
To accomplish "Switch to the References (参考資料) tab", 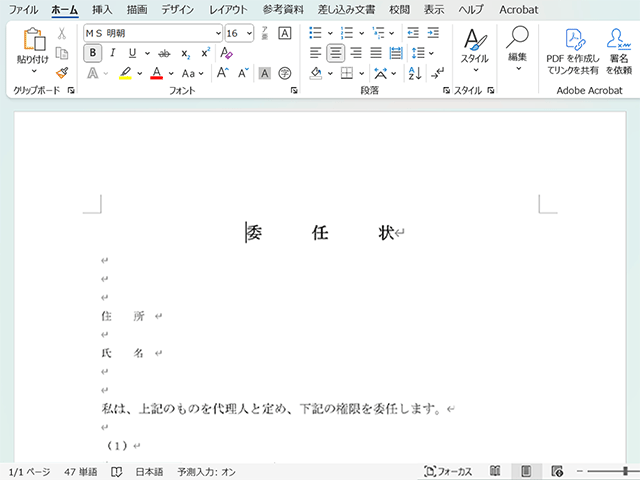I will pyautogui.click(x=283, y=9).
